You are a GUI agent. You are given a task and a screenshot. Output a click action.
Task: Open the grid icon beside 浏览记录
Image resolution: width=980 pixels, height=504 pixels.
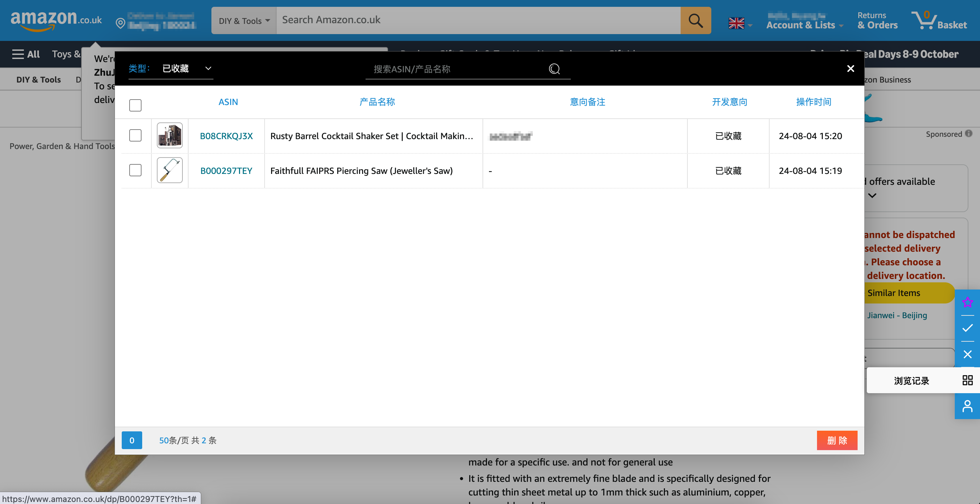point(967,380)
